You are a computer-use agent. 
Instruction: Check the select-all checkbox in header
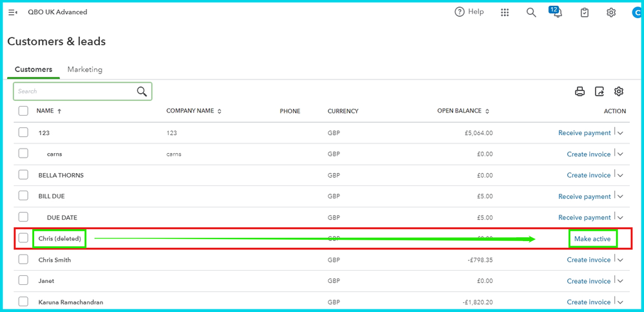pos(23,111)
